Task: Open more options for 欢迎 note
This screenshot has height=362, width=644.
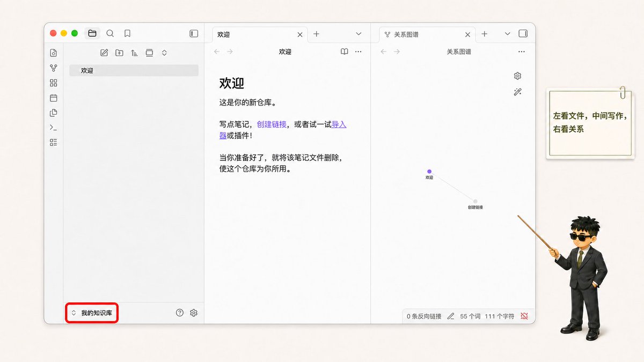Action: (x=358, y=51)
